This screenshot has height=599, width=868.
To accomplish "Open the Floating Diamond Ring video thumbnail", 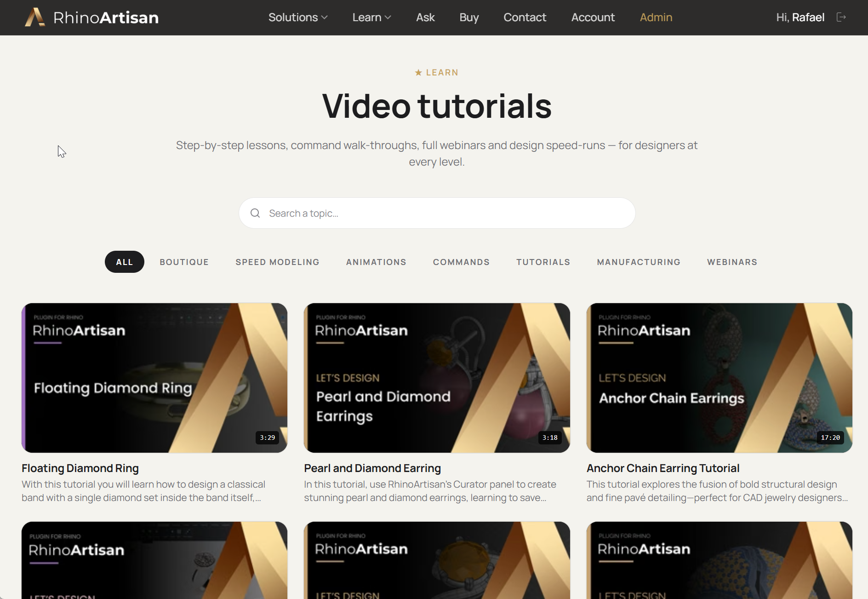I will tap(154, 378).
